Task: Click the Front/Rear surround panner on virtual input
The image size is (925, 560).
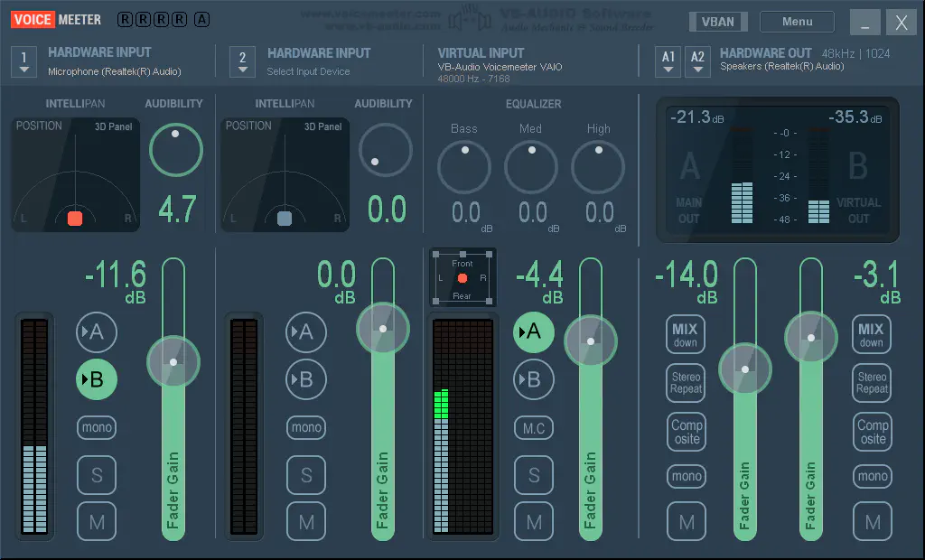Action: [x=462, y=277]
